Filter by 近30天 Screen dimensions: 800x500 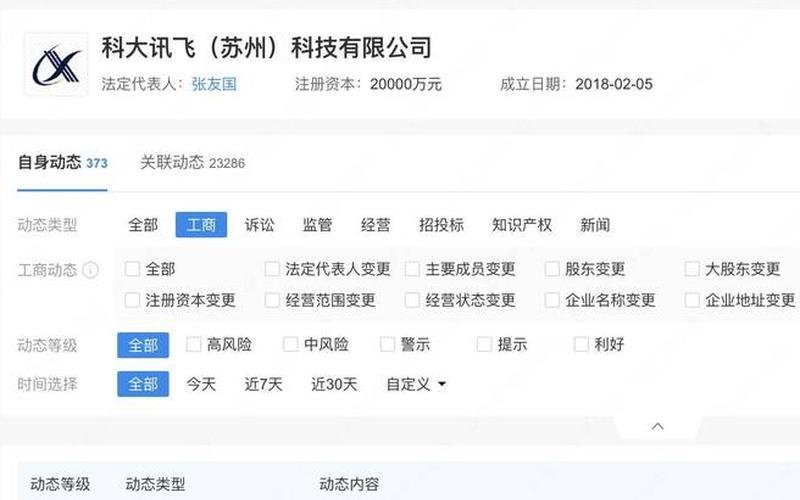pyautogui.click(x=334, y=384)
